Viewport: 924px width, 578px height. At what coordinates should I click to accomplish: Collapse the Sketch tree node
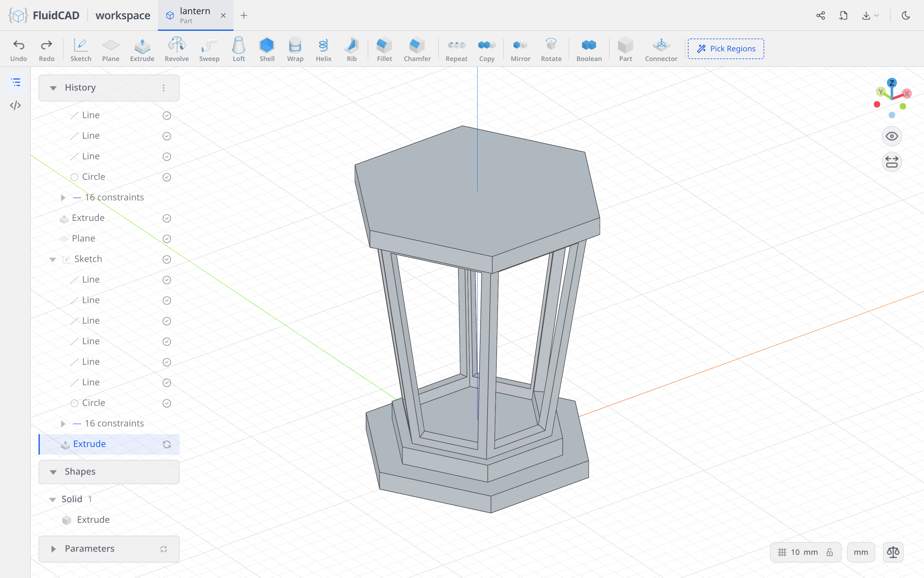(53, 259)
